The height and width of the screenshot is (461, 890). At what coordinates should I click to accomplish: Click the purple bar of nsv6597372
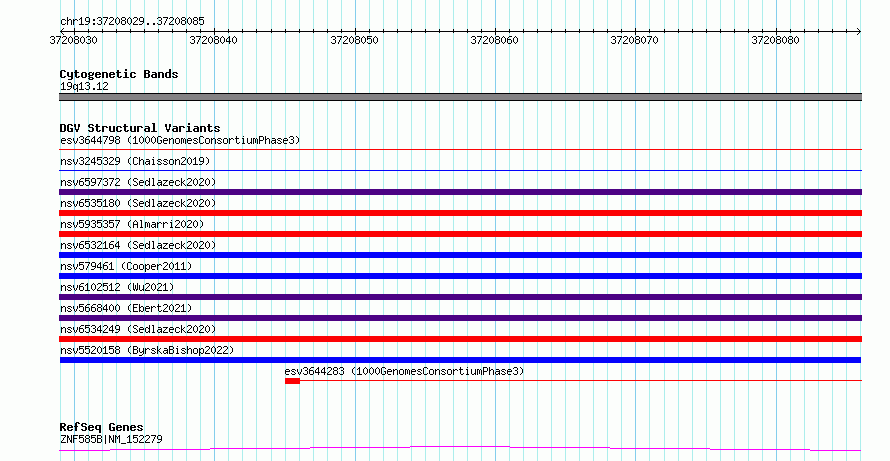coord(460,192)
